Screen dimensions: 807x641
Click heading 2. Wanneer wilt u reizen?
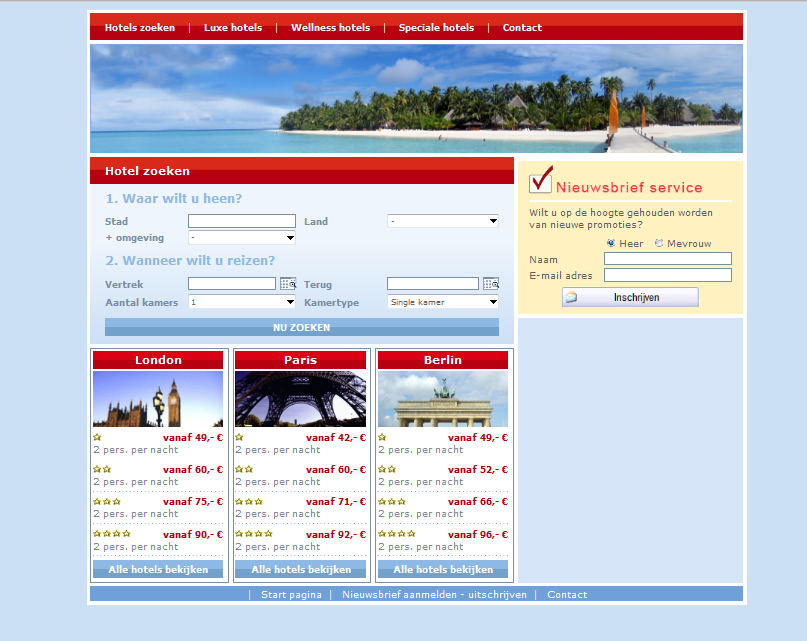190,261
